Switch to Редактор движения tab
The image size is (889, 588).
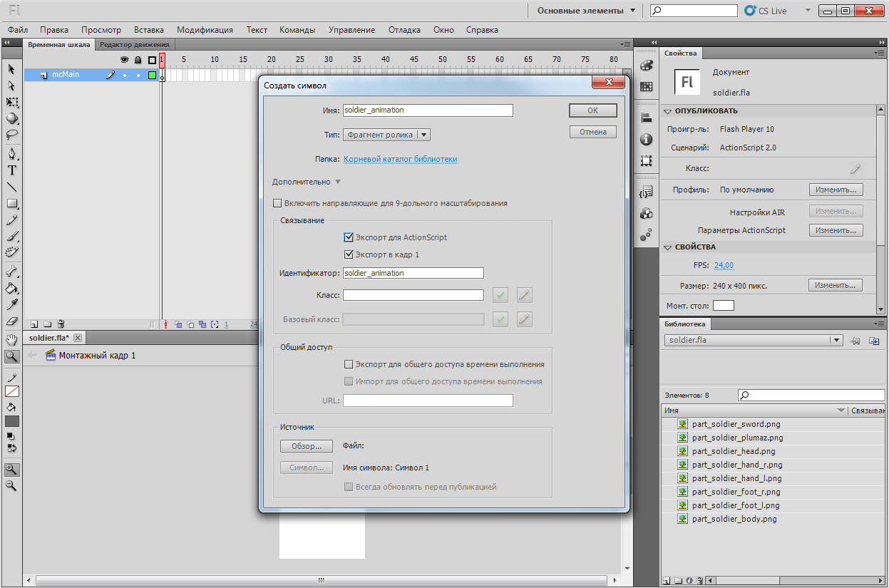(x=134, y=44)
